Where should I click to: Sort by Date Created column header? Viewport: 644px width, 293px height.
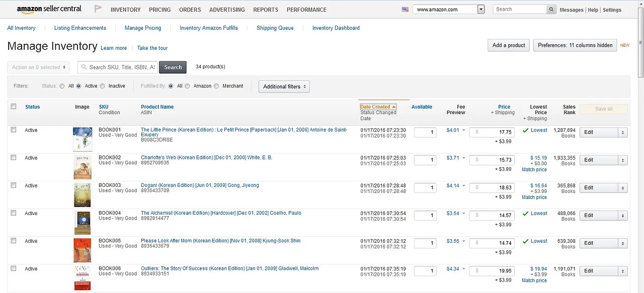378,107
